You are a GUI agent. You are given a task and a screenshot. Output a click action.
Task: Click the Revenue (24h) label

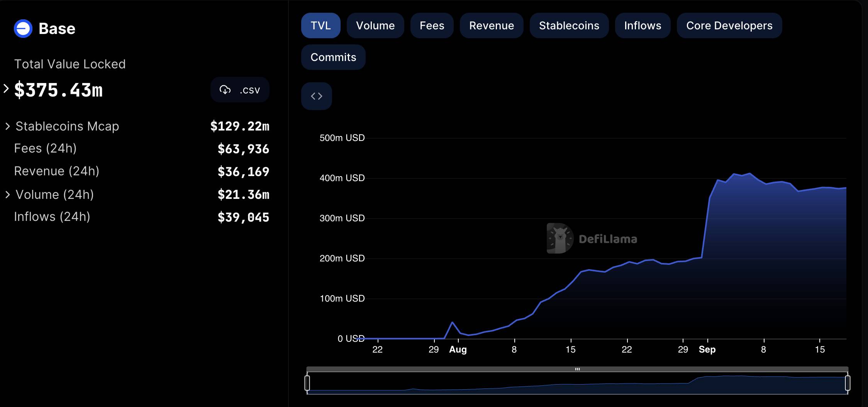[x=57, y=171]
